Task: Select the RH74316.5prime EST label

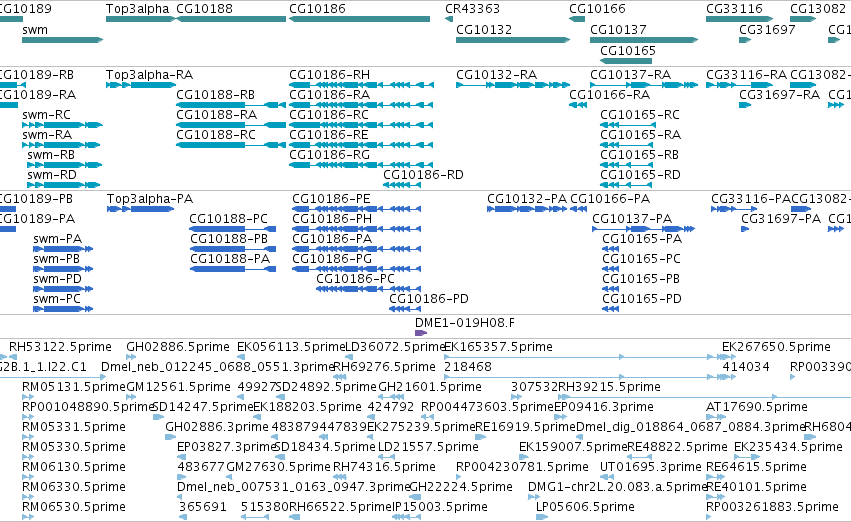Action: (x=384, y=467)
